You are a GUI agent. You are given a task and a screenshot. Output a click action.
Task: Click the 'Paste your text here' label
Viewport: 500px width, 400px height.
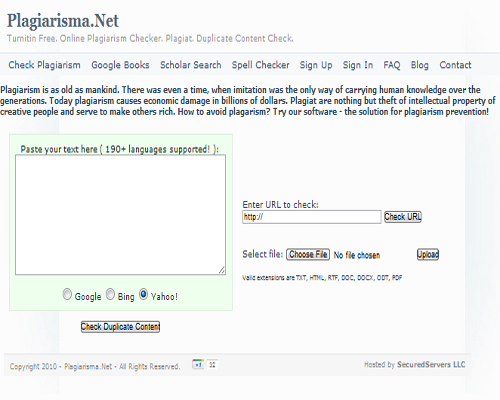[120, 149]
